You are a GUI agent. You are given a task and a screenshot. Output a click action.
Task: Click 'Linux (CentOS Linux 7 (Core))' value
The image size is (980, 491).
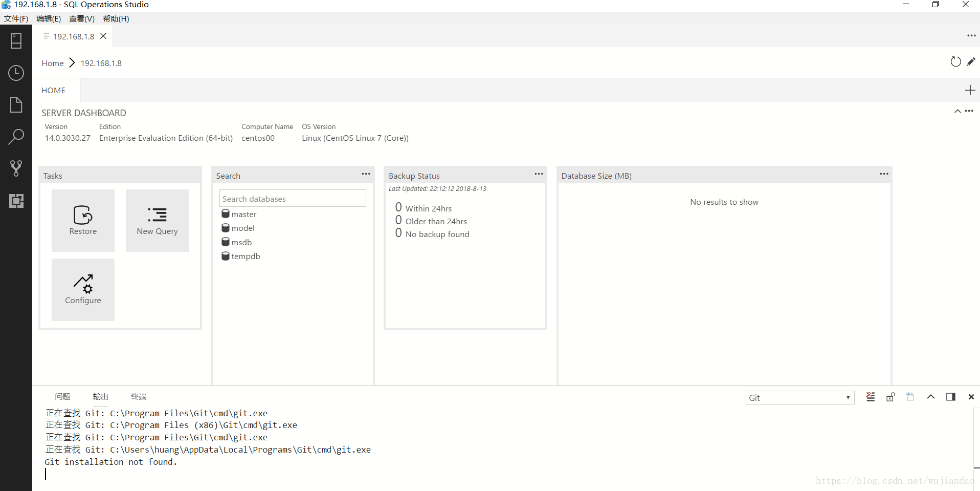pyautogui.click(x=355, y=138)
